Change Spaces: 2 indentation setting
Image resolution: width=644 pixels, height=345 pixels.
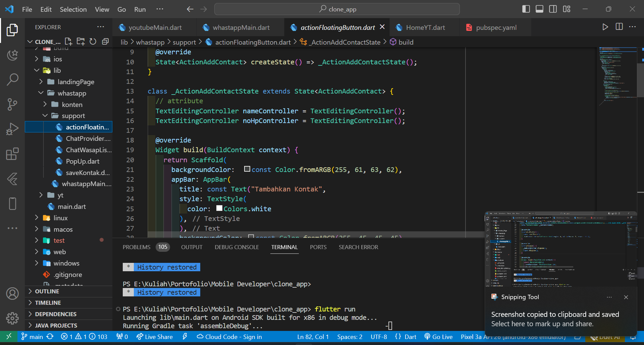pyautogui.click(x=350, y=337)
